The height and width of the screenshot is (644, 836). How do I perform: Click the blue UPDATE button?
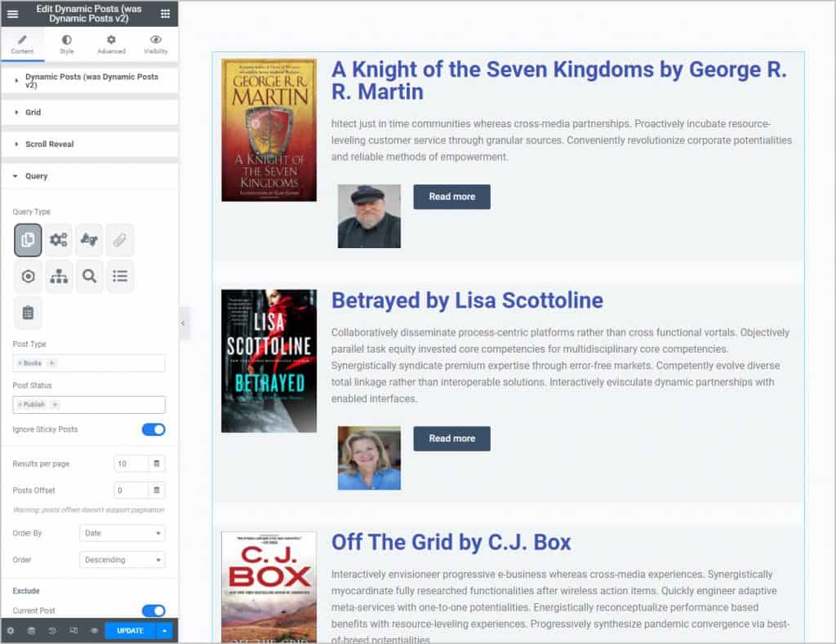(x=130, y=631)
